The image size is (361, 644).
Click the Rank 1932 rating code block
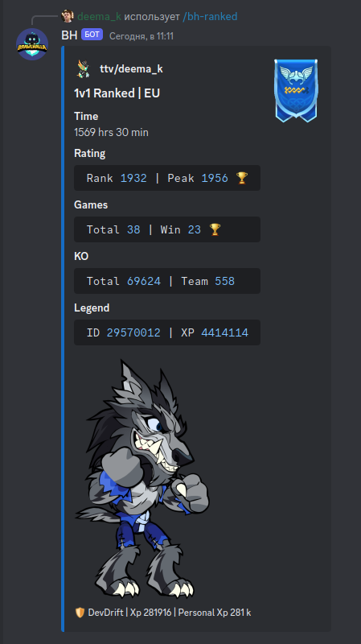(167, 178)
